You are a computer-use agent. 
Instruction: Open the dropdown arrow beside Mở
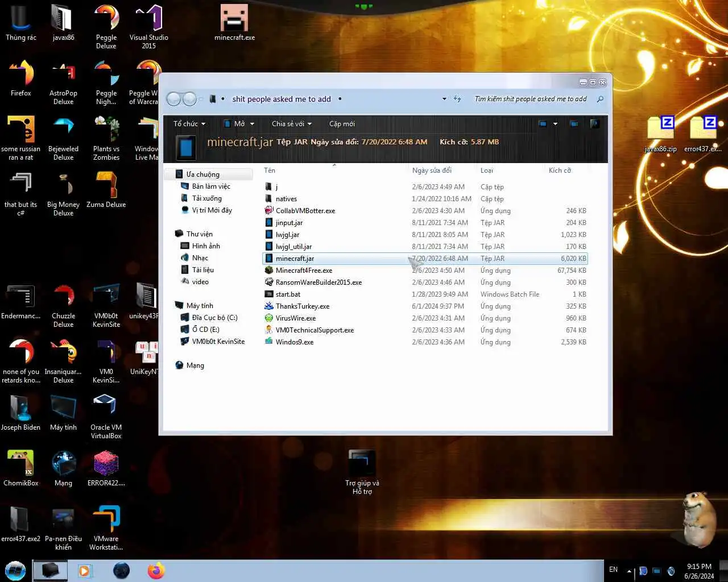[252, 124]
